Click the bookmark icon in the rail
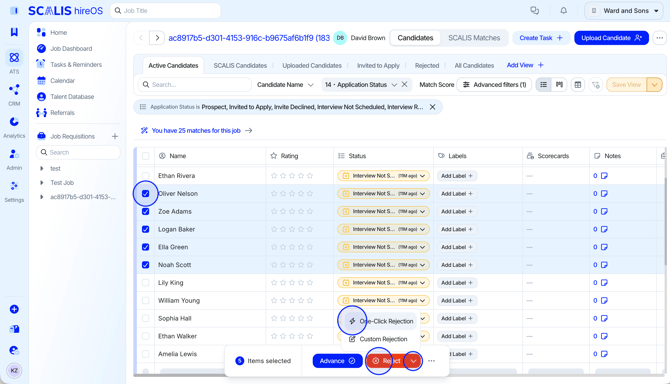The height and width of the screenshot is (384, 670). point(14,32)
